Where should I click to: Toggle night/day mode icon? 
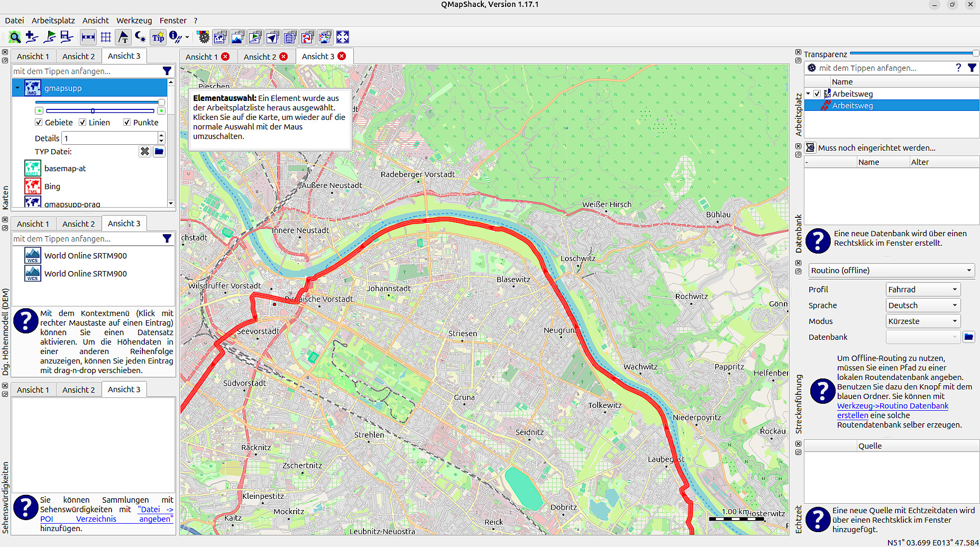point(140,37)
